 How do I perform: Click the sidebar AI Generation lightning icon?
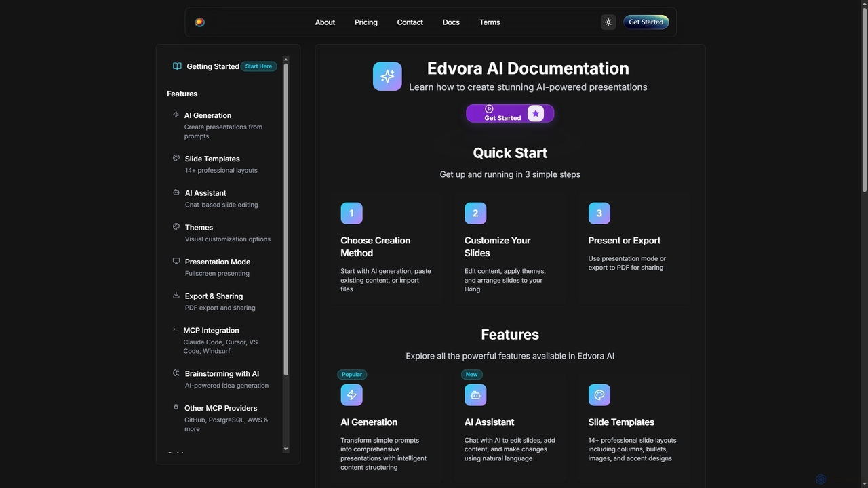176,115
